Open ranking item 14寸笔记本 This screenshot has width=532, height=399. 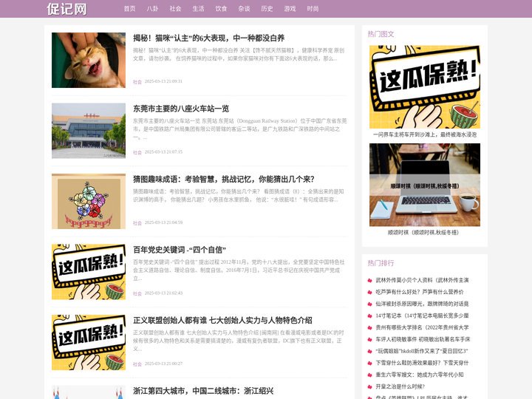[422, 316]
